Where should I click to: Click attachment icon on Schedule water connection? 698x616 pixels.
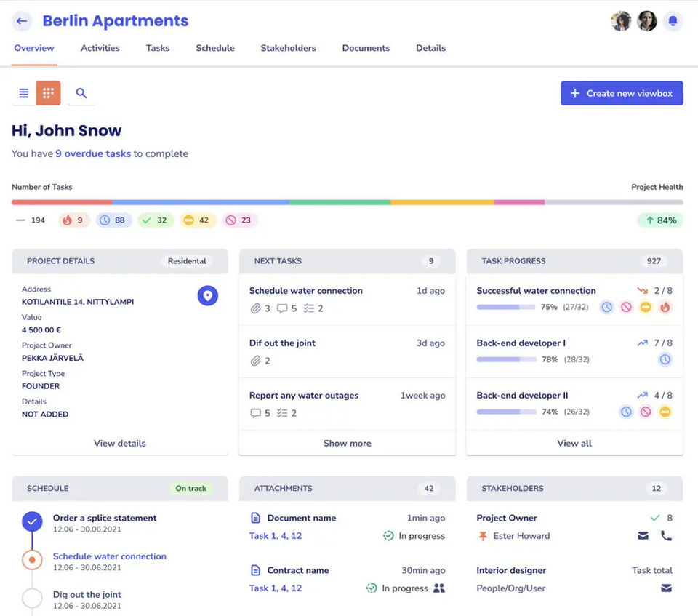pyautogui.click(x=255, y=308)
